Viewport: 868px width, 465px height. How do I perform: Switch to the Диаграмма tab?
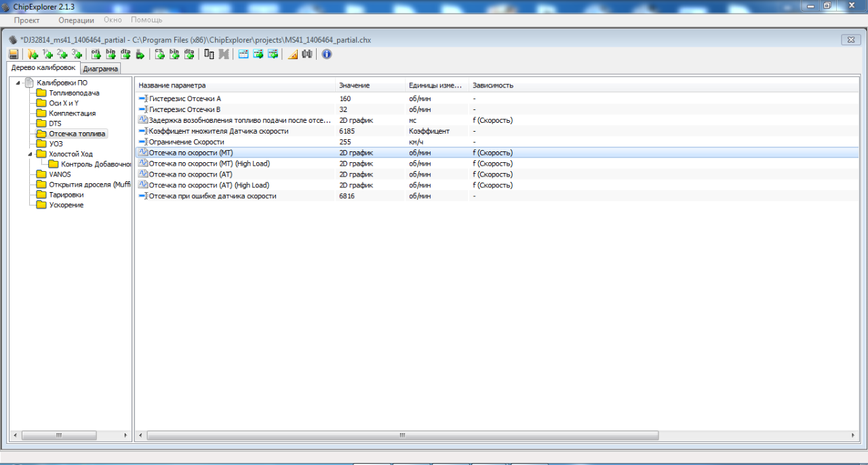tap(100, 69)
